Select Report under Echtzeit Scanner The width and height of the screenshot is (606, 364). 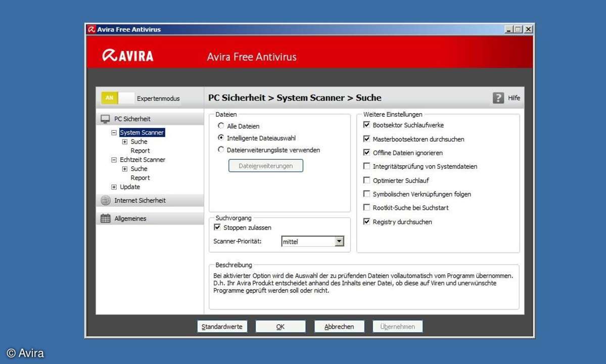click(140, 178)
